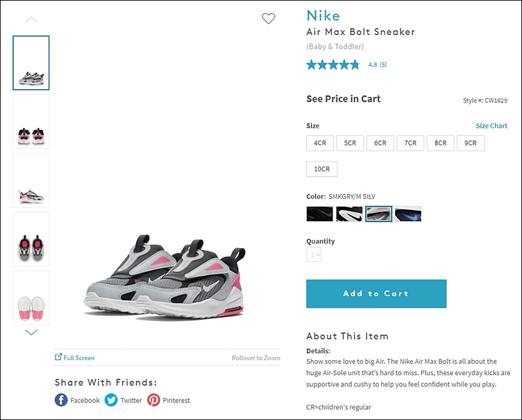View the rear-view heels thumbnail
Image resolution: width=522 pixels, height=420 pixels.
pyautogui.click(x=31, y=122)
